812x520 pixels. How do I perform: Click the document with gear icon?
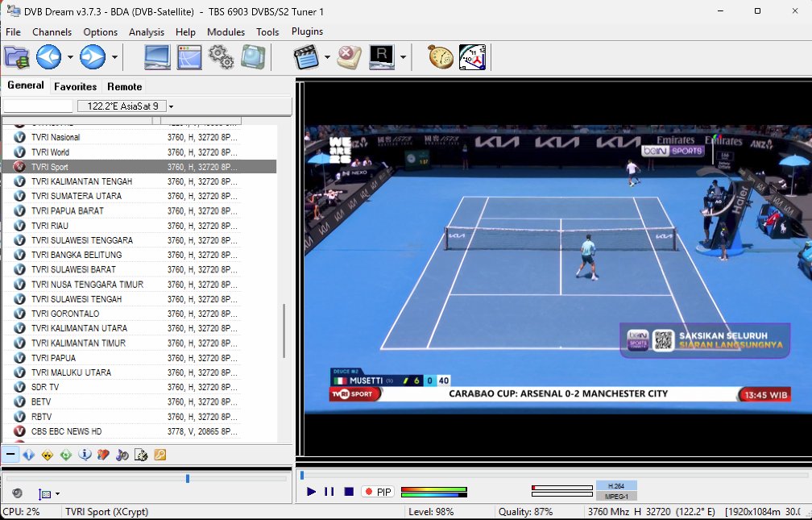pyautogui.click(x=141, y=456)
